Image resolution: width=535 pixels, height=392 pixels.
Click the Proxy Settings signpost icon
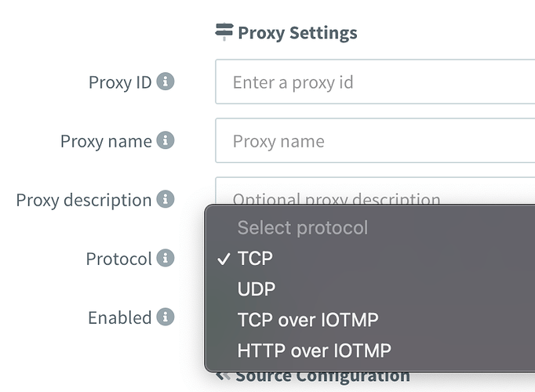[x=224, y=32]
